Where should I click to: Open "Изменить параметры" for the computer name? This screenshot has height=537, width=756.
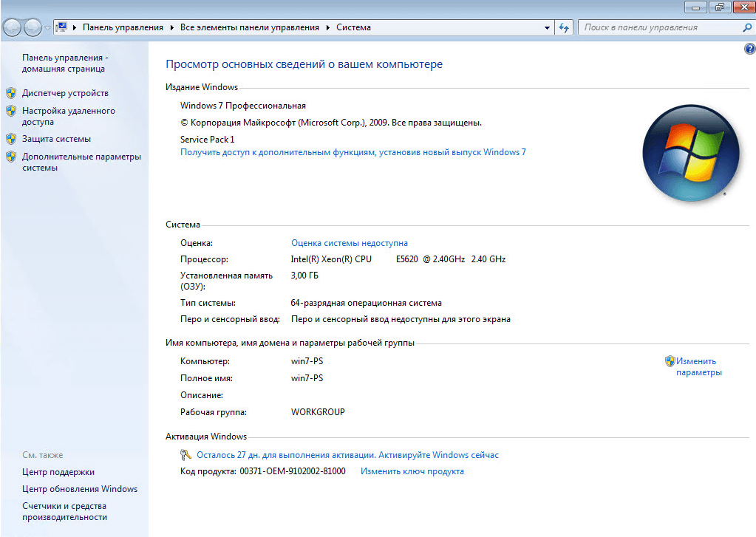tap(696, 367)
